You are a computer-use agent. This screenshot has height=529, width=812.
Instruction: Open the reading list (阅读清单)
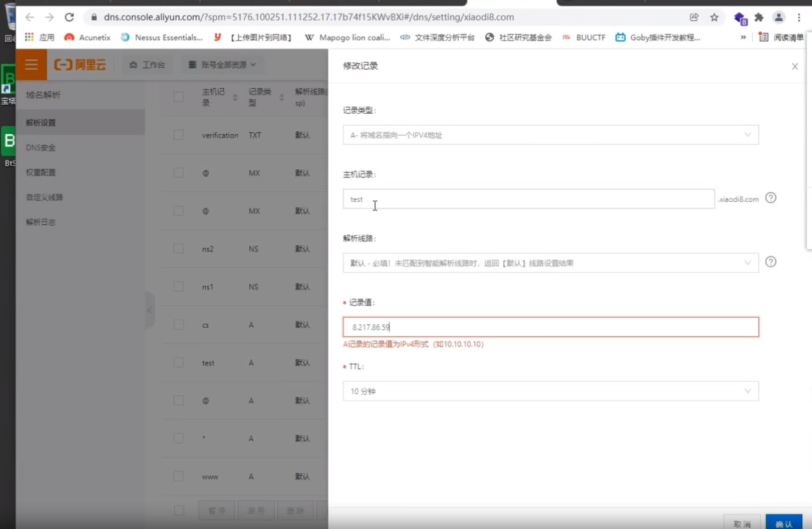pos(781,37)
